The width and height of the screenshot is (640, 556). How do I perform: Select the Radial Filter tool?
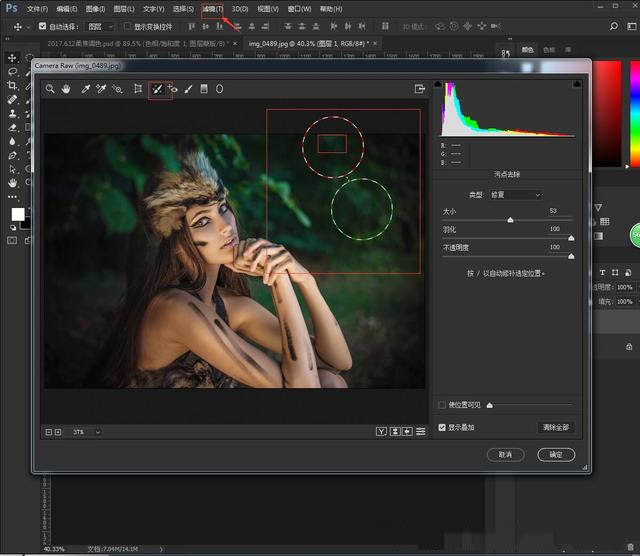[219, 89]
